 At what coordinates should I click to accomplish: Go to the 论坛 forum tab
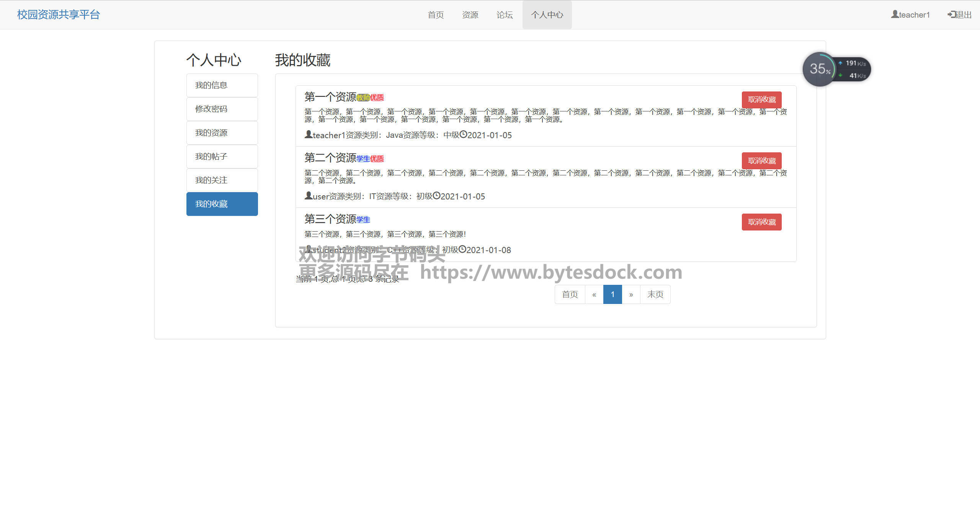click(x=505, y=15)
